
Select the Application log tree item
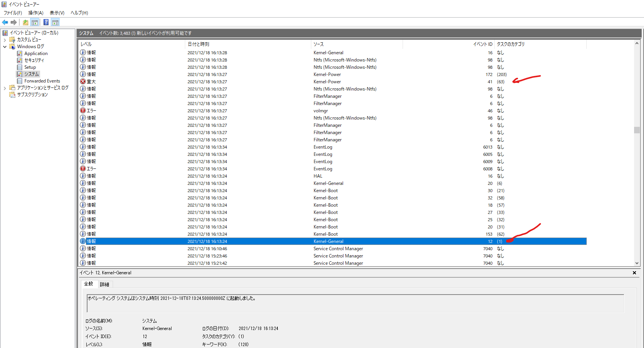(x=36, y=53)
